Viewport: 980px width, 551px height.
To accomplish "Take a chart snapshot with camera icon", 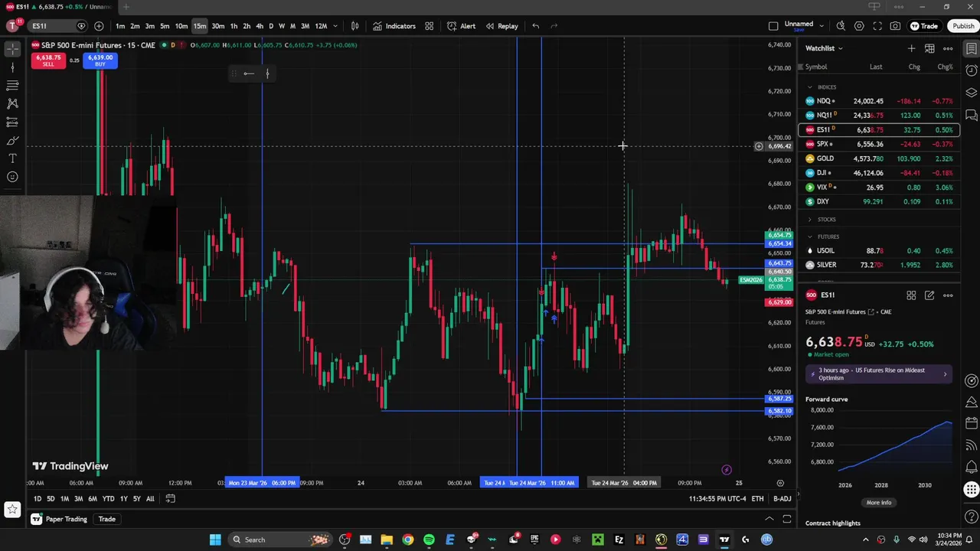I will 895,26.
